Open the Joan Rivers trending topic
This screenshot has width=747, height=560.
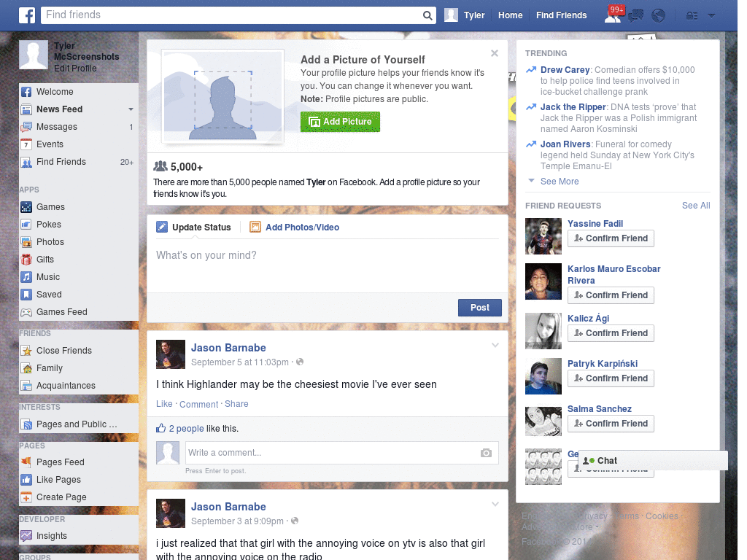[565, 144]
